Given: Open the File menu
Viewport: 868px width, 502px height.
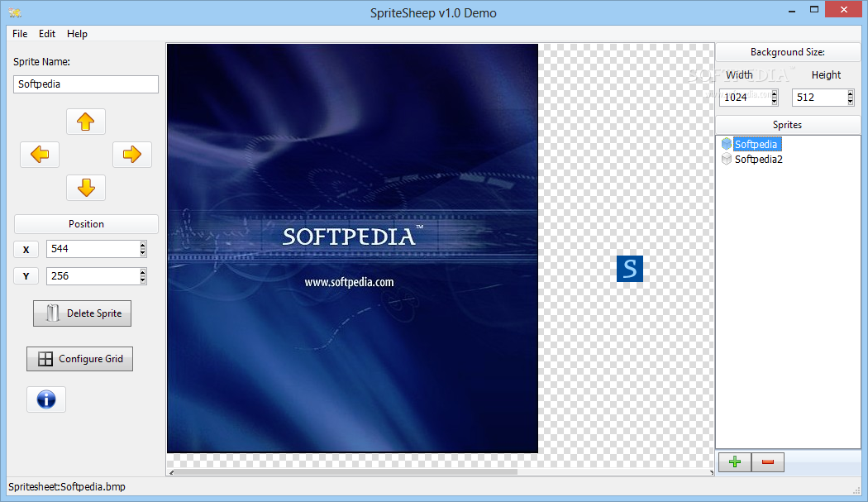Looking at the screenshot, I should pyautogui.click(x=20, y=34).
